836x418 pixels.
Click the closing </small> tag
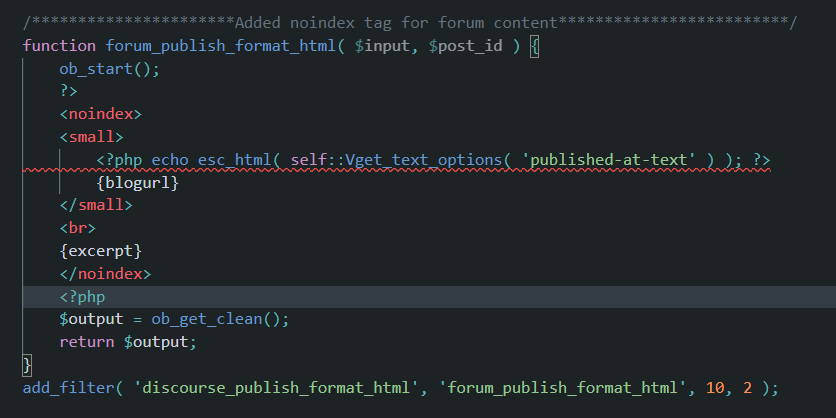[x=96, y=205]
